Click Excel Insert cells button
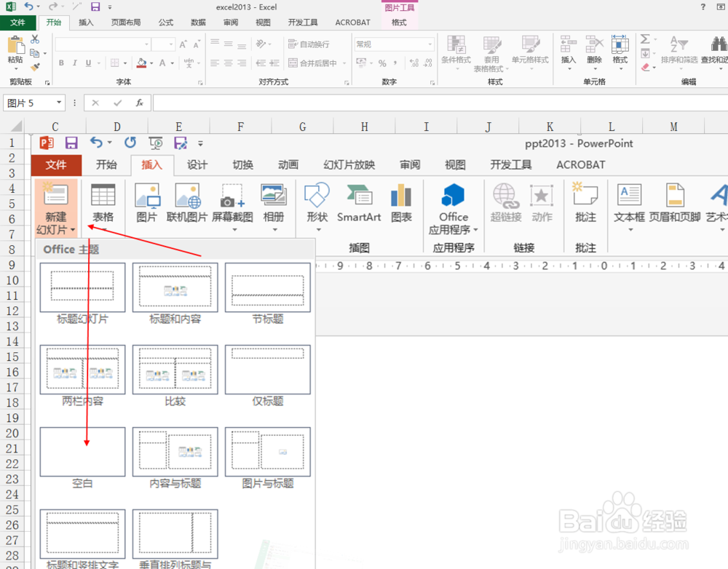 click(569, 52)
